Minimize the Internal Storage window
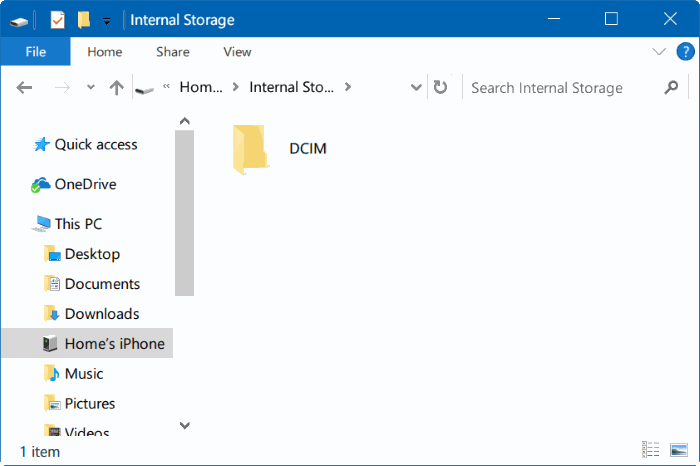 (554, 19)
